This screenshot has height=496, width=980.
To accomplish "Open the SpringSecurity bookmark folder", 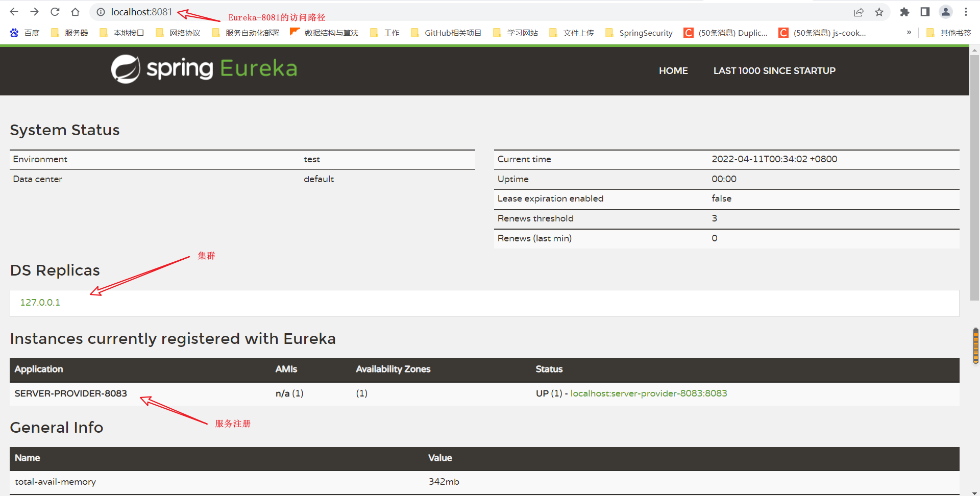I will (x=639, y=33).
